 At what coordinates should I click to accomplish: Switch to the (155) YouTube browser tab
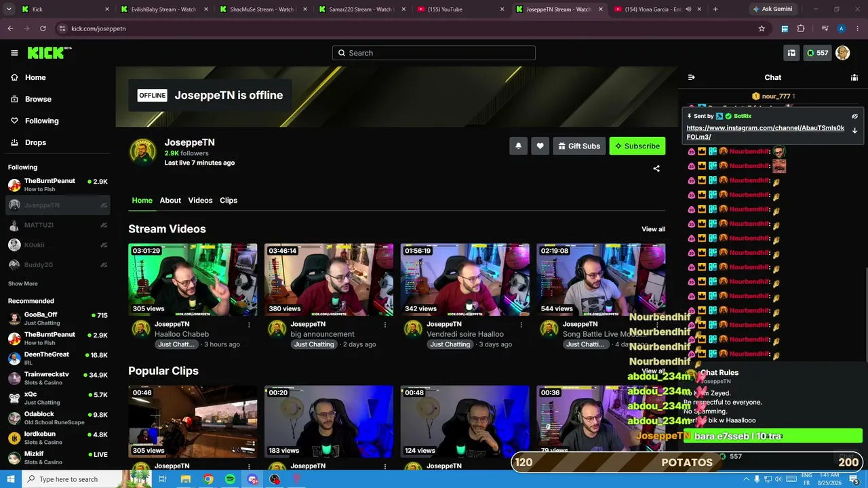click(461, 9)
